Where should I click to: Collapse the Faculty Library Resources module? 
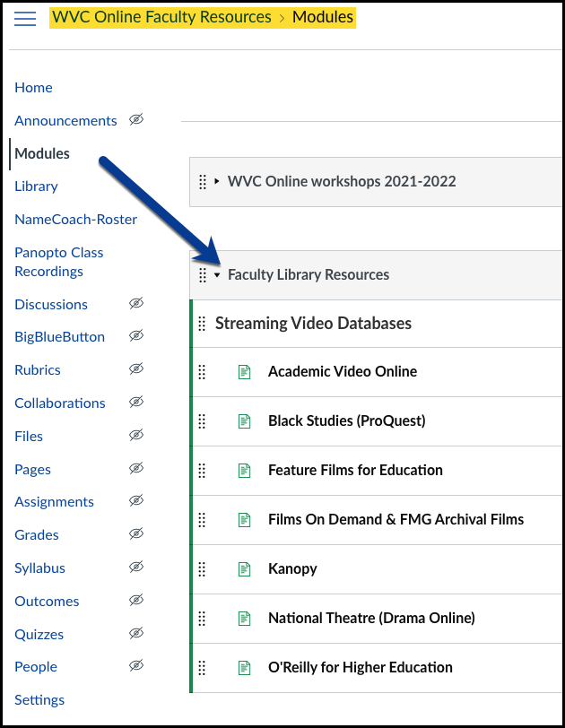[217, 275]
